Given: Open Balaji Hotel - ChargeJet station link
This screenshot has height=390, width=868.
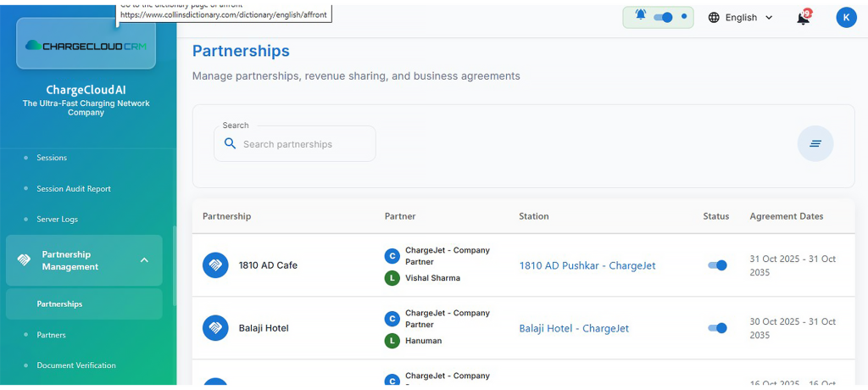Looking at the screenshot, I should 574,328.
